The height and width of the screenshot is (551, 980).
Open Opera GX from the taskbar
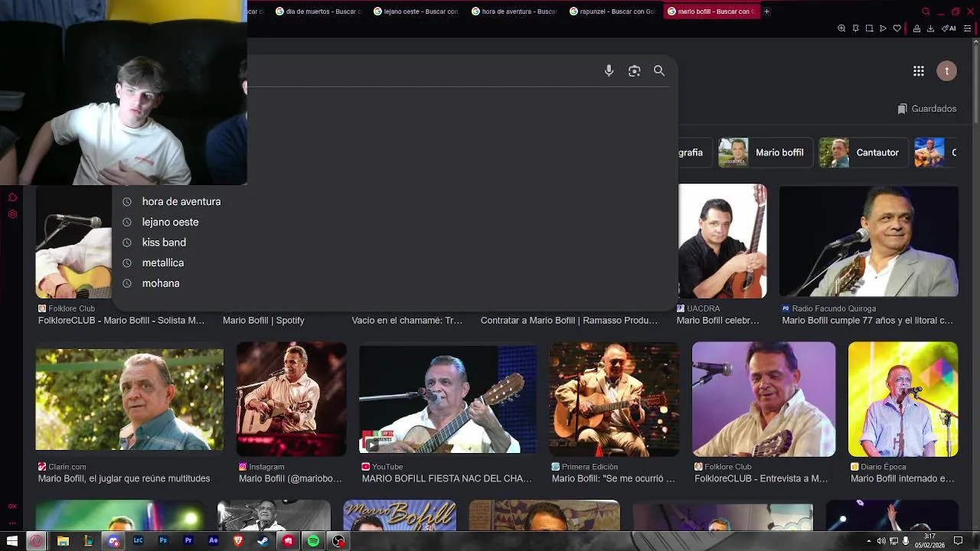(x=36, y=541)
